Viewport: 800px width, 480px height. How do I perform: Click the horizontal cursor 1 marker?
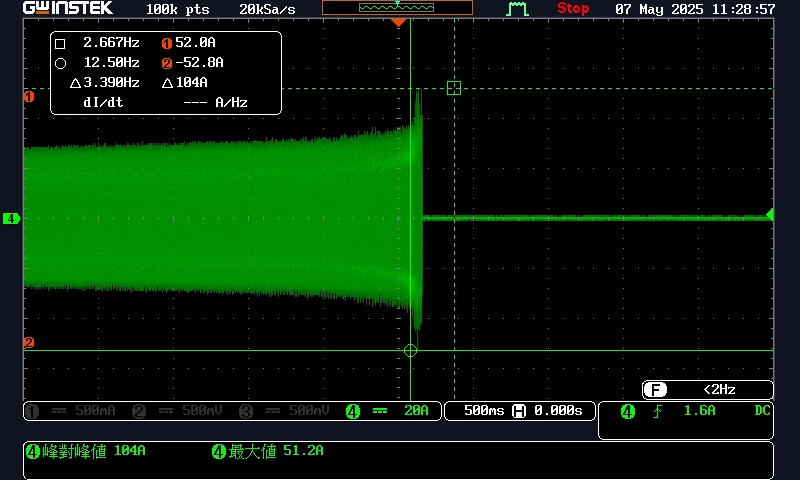coord(29,96)
